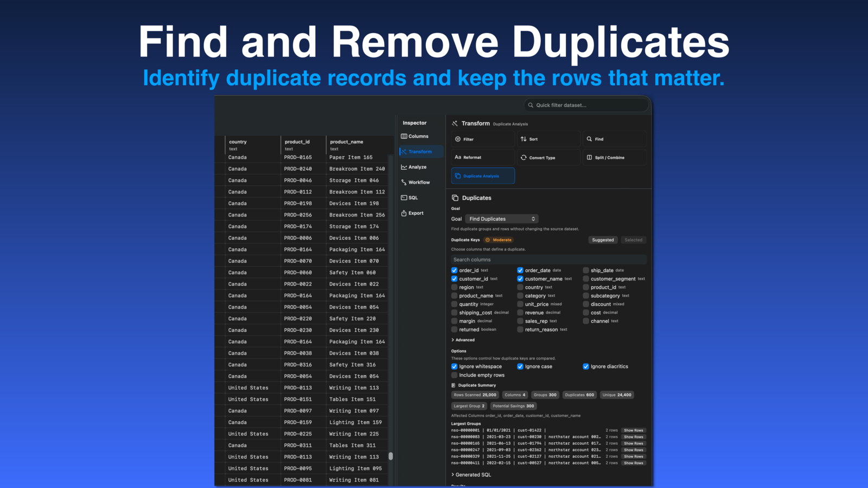Click the Split / Combine tool
The height and width of the screenshot is (488, 868).
pyautogui.click(x=615, y=158)
